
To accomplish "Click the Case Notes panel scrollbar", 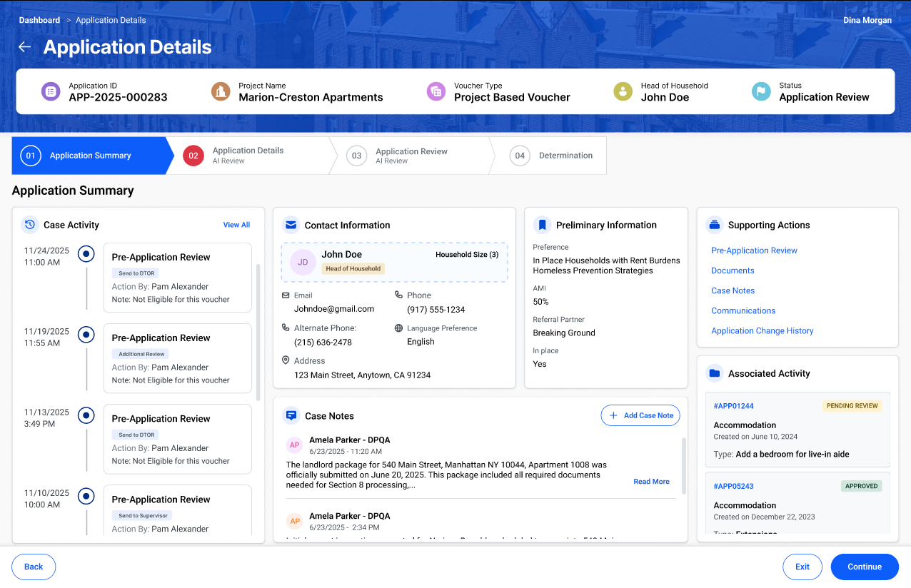I will click(684, 465).
